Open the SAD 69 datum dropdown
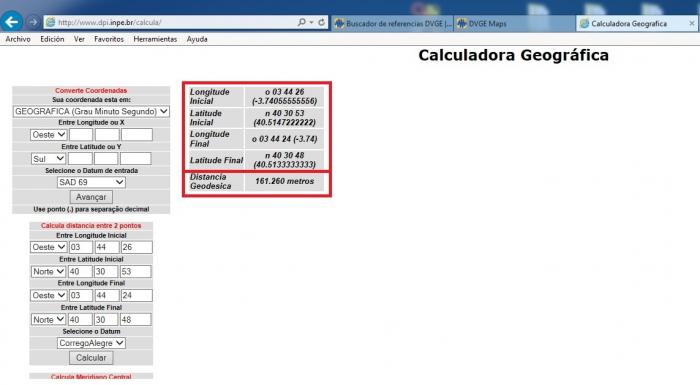Image resolution: width=700 pixels, height=385 pixels. 91,182
